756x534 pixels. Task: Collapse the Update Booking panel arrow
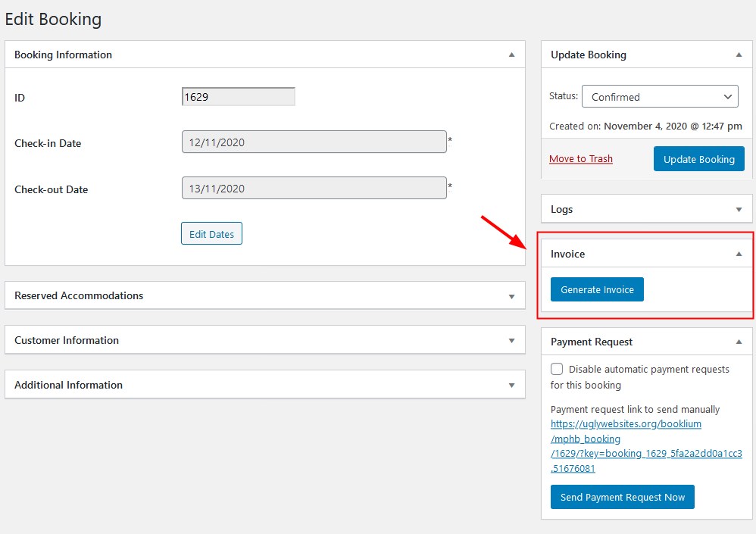coord(739,55)
